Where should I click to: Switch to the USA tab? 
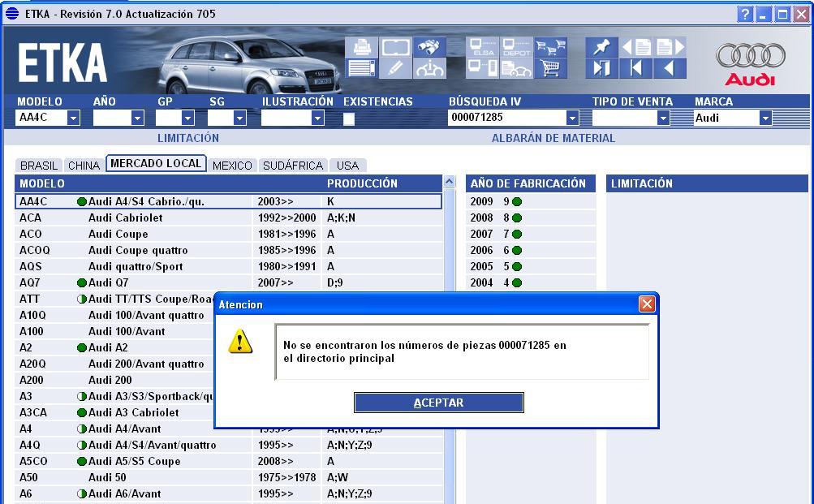348,166
